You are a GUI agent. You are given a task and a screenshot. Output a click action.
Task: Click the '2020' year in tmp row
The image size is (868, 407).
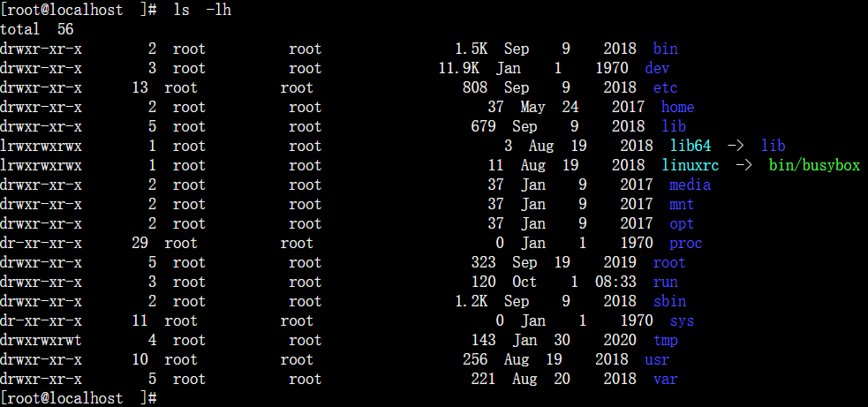[620, 340]
